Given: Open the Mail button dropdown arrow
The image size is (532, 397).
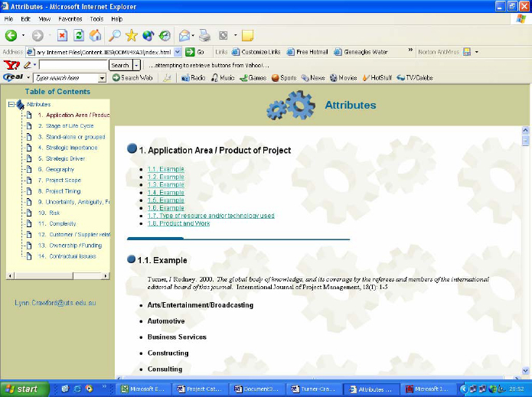Looking at the screenshot, I should (x=193, y=35).
